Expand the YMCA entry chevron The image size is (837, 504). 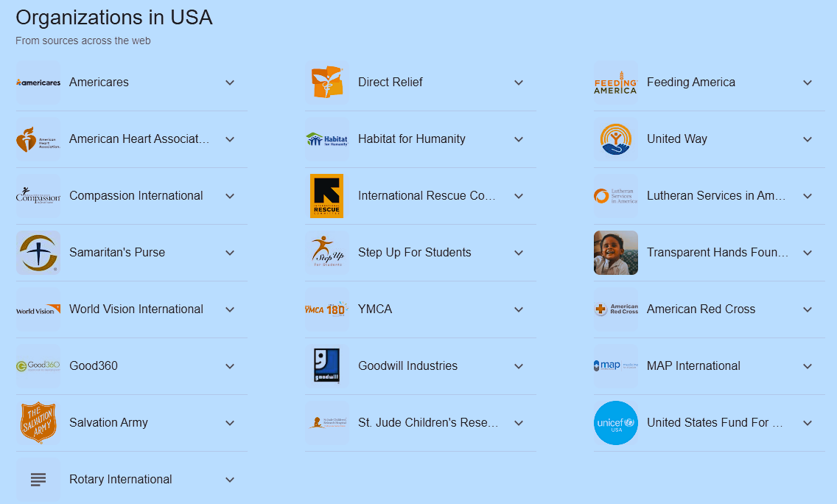point(519,309)
